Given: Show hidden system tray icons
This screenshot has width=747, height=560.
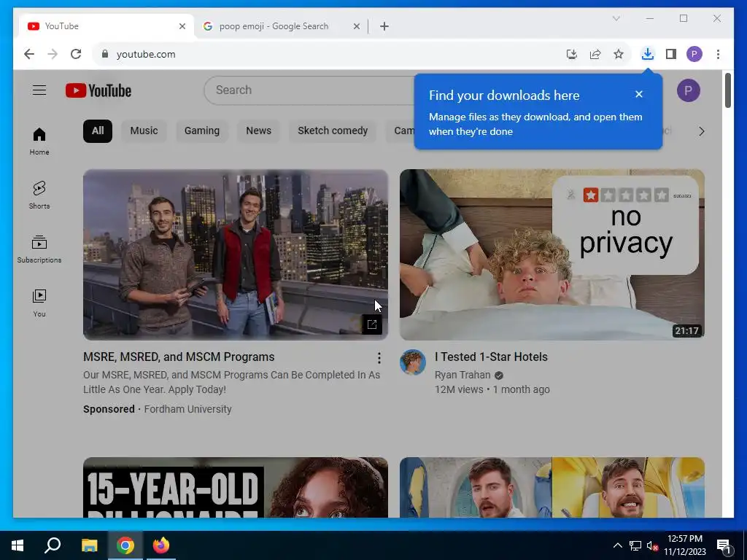Looking at the screenshot, I should [x=617, y=545].
